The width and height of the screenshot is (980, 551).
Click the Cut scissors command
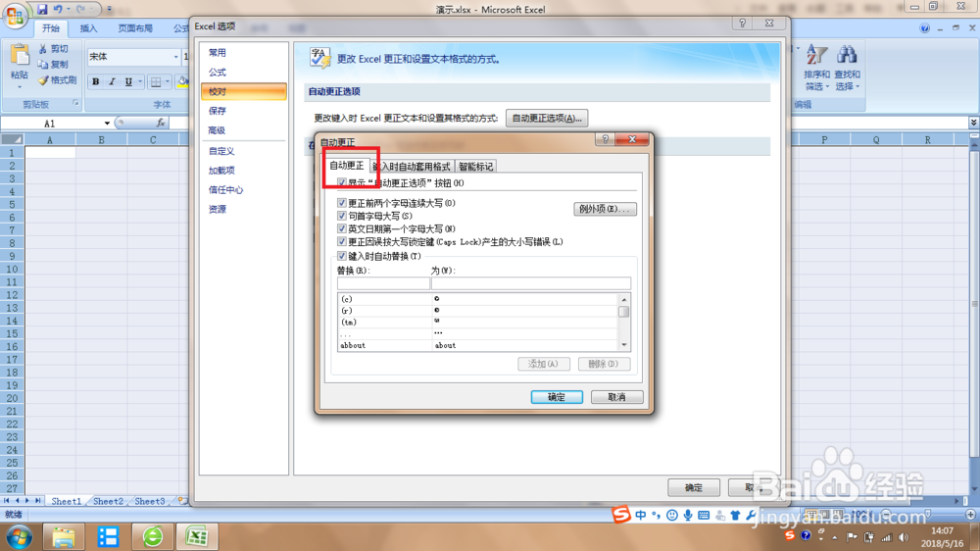pos(54,49)
